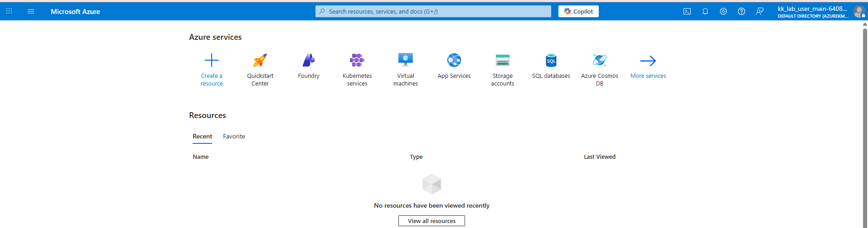Open the help question mark icon
This screenshot has height=228, width=868.
click(x=742, y=11)
